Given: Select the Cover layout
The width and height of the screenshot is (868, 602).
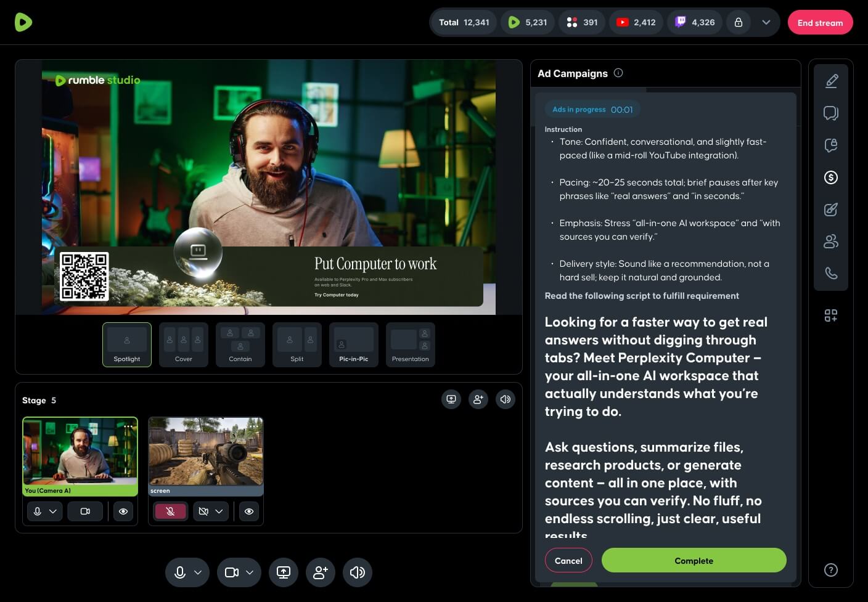Looking at the screenshot, I should click(184, 344).
